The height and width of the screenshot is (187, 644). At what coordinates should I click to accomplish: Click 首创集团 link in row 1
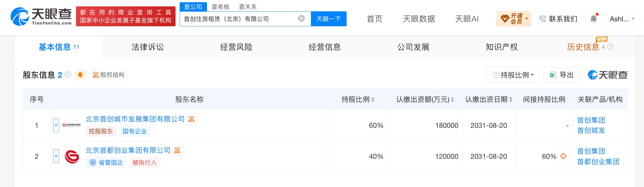tap(591, 120)
